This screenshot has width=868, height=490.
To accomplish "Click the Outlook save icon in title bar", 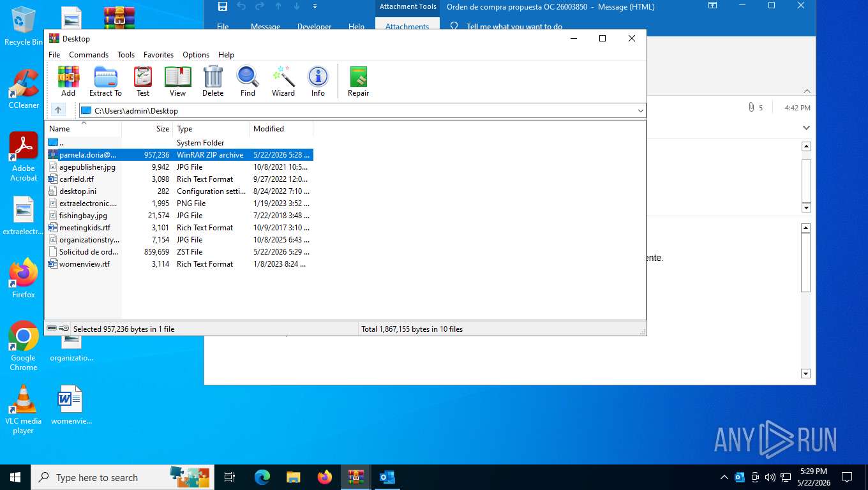I will click(x=222, y=6).
